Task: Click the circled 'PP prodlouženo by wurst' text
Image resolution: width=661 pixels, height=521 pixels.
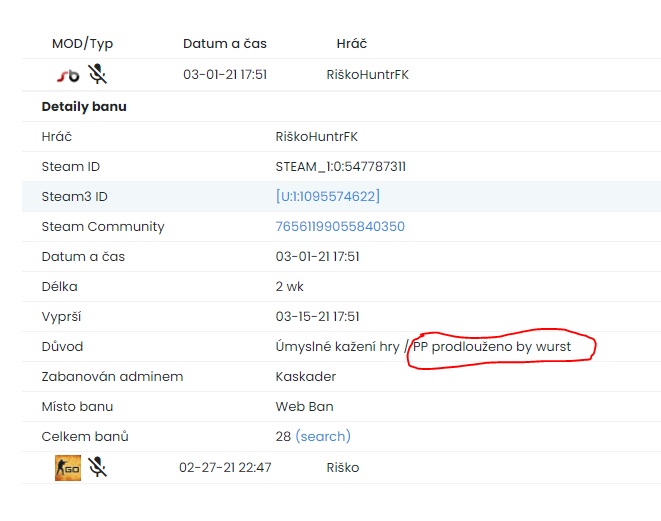Action: click(491, 346)
